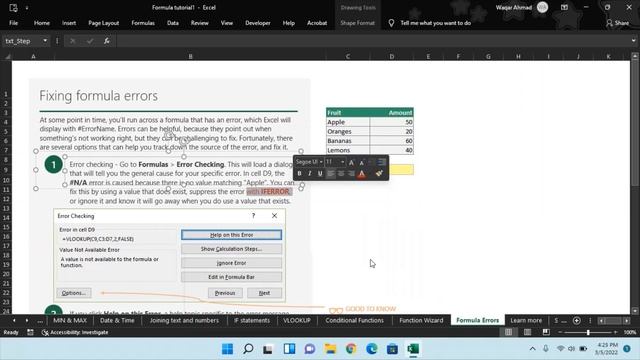Click the Ignore Error button
Viewport: 640px width, 360px height.
coord(231,263)
